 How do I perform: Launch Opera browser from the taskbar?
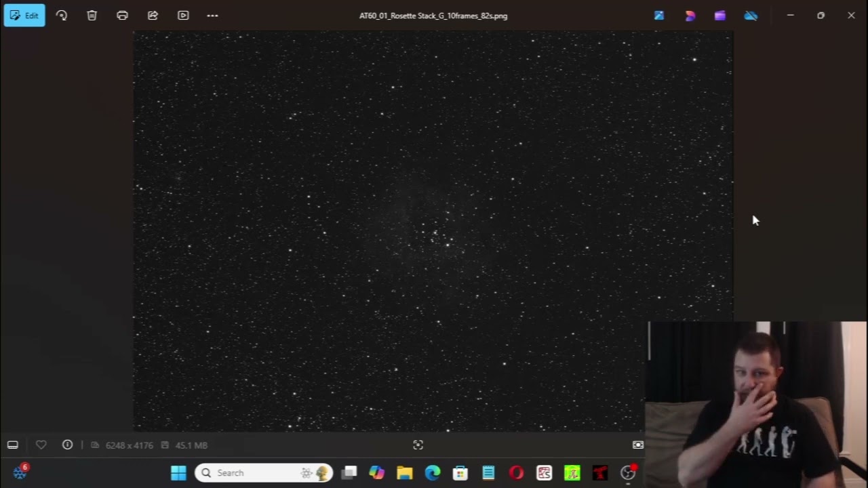point(516,473)
